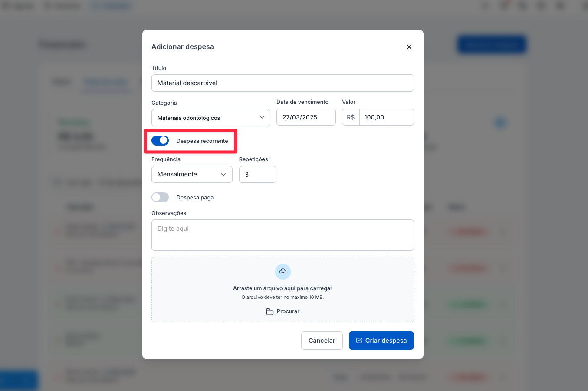Close the Adicionar despesa dialog
This screenshot has height=391, width=588.
409,47
